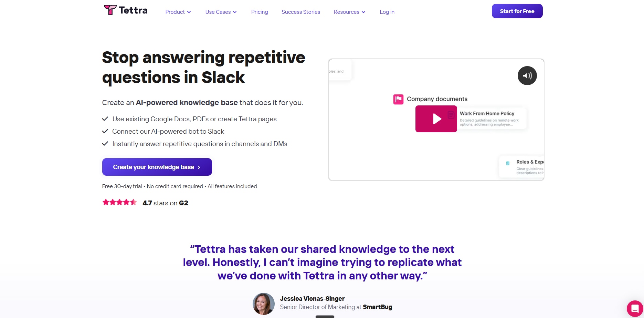Select the Work From Home Policy card
Screen dimensions: 644x318
491,119
